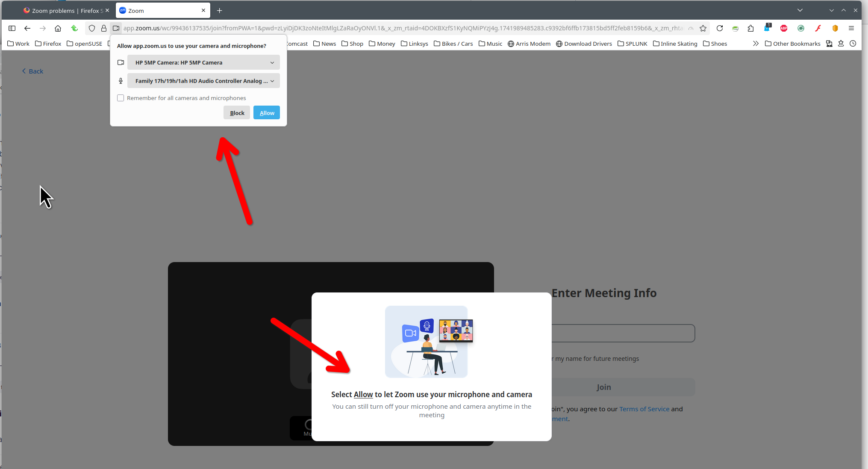Open the Money bookmarks folder
868x469 pixels.
tap(382, 44)
